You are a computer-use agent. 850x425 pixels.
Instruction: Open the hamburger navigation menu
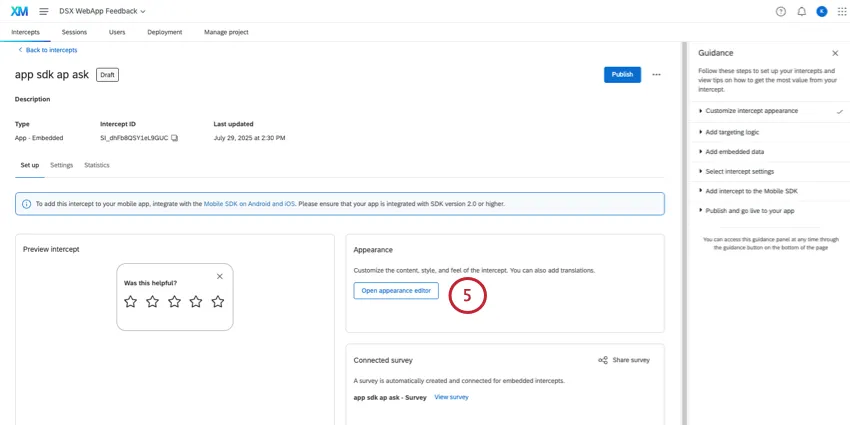pyautogui.click(x=43, y=11)
